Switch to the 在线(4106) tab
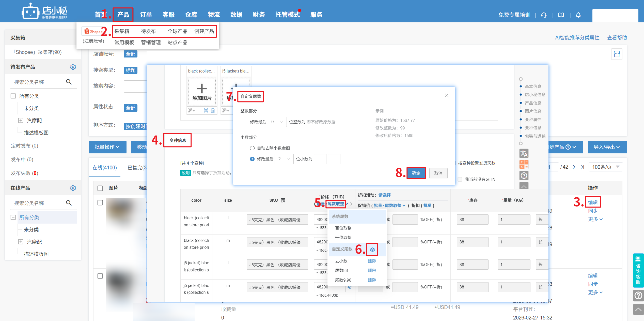644x321 pixels. click(x=105, y=167)
